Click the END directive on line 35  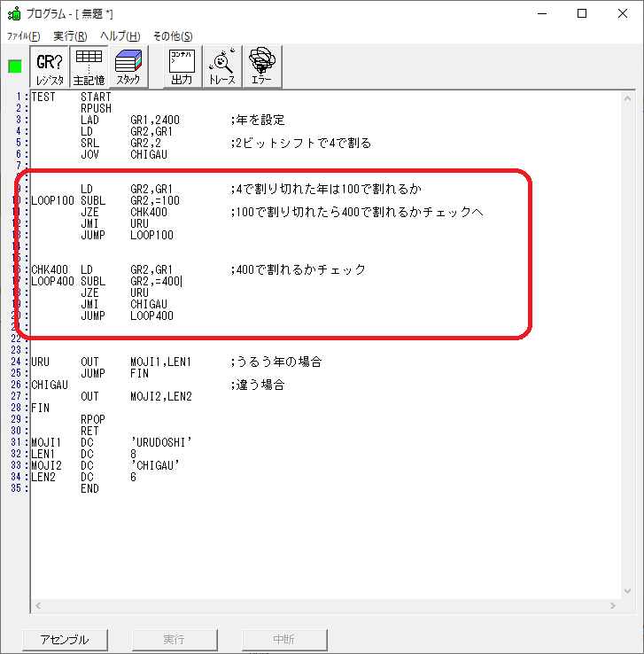pos(90,489)
